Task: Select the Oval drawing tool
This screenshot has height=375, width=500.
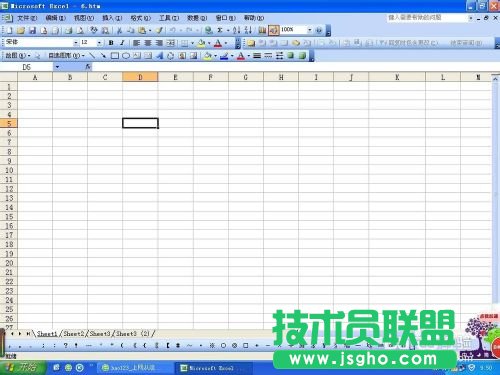Action: 126,56
